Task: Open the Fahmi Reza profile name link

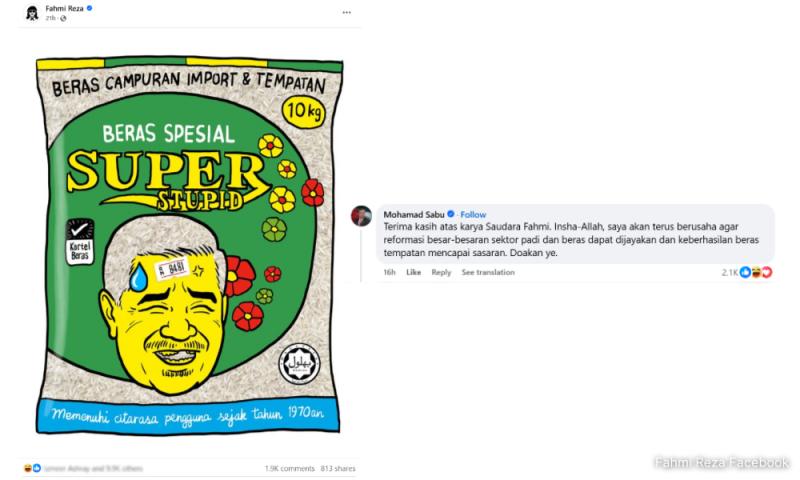Action: point(64,8)
